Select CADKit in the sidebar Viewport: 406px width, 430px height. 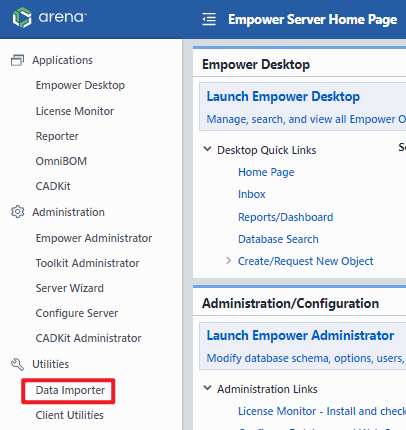tap(53, 186)
